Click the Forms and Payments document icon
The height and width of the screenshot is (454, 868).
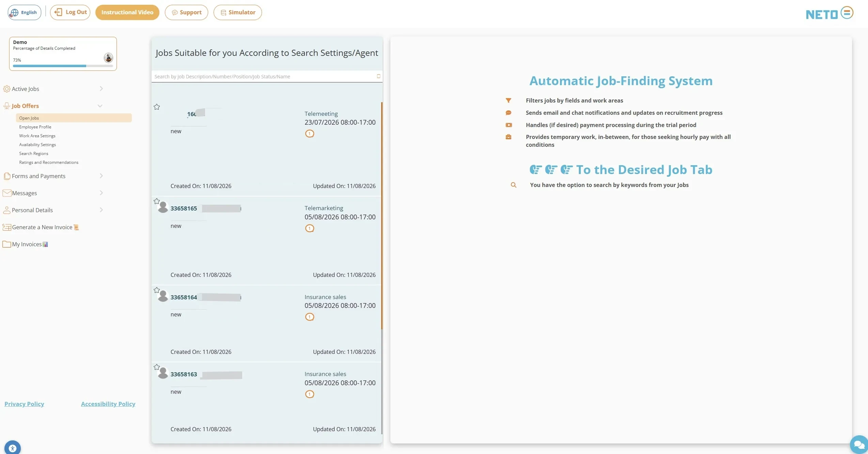point(7,176)
